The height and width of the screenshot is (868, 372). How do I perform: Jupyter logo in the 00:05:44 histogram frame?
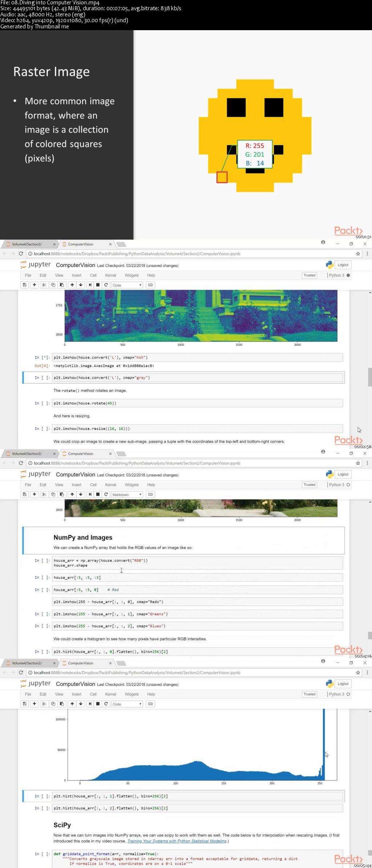(36, 683)
